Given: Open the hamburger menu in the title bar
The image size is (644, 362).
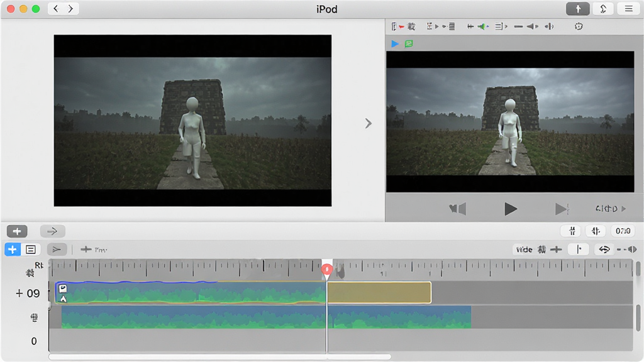Looking at the screenshot, I should tap(628, 9).
